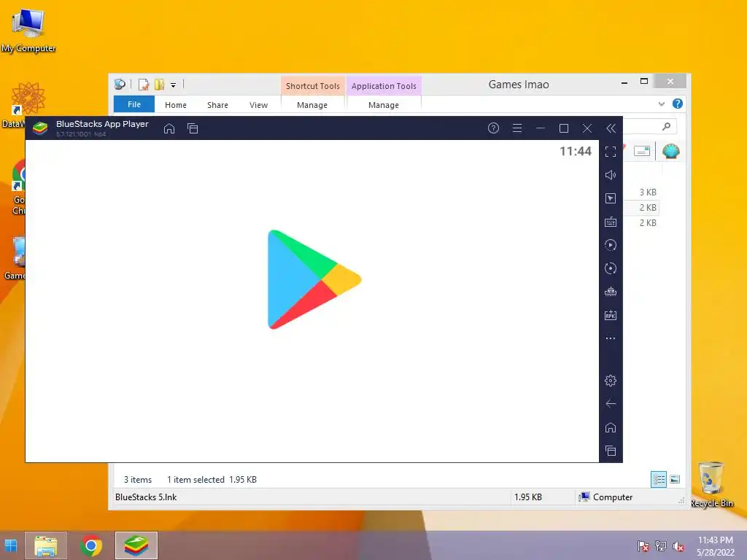Click the window menu icon of Games lmao
The height and width of the screenshot is (560, 747).
pos(120,85)
